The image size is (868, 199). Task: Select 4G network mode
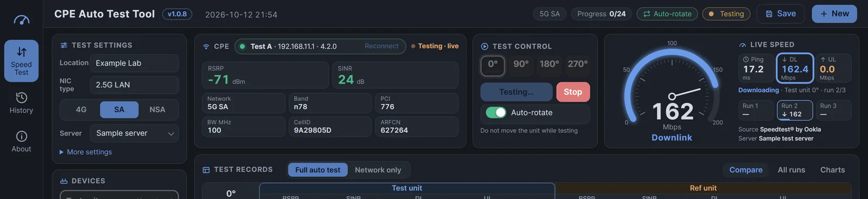(81, 110)
